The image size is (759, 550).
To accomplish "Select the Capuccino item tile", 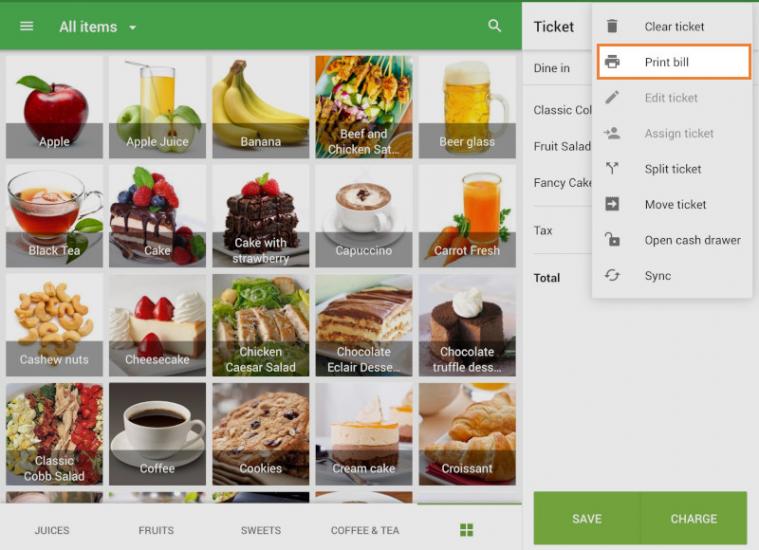I will click(364, 214).
